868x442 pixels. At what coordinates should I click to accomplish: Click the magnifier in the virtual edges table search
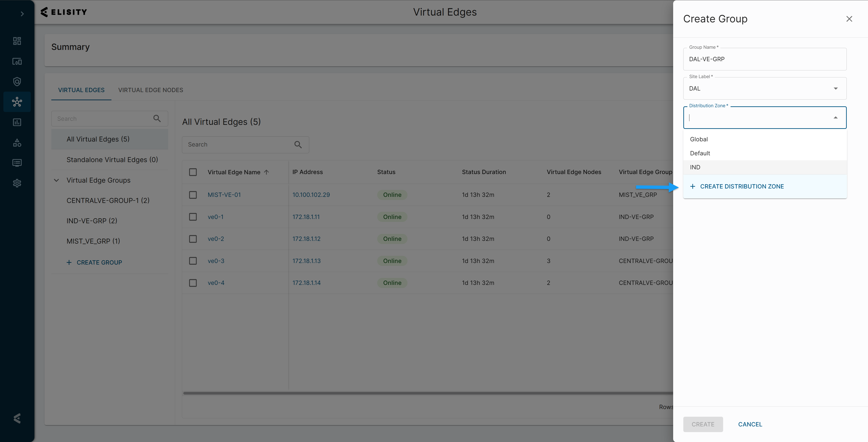click(298, 145)
